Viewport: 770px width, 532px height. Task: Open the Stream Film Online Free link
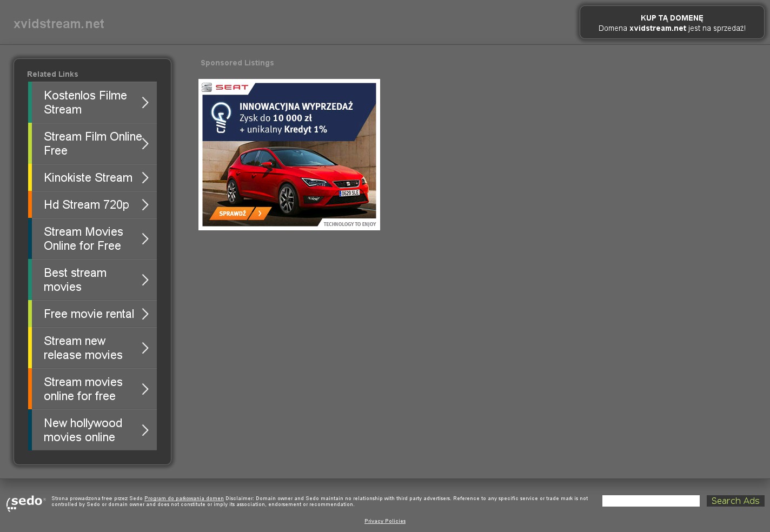[x=92, y=144]
